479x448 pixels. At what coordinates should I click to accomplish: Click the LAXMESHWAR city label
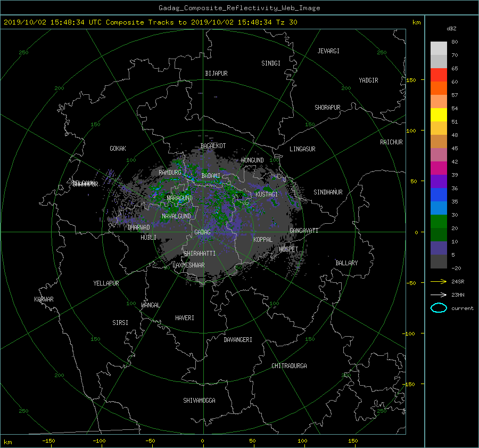[188, 265]
